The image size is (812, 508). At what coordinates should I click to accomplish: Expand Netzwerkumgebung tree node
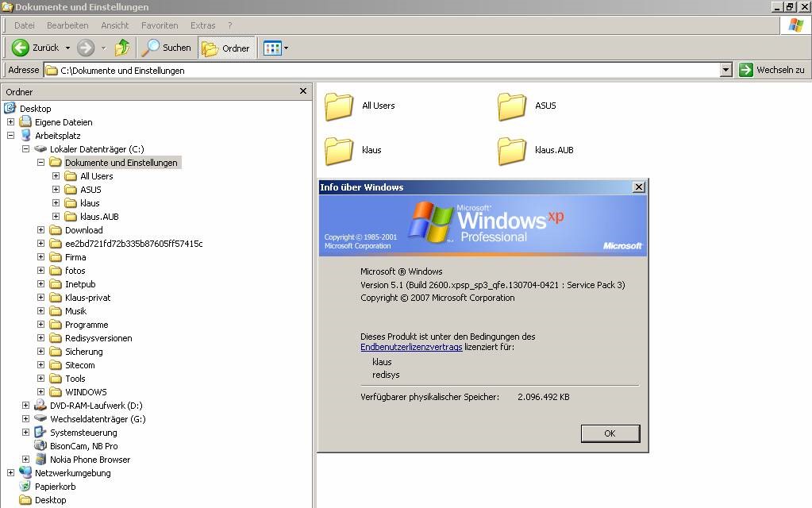10,473
